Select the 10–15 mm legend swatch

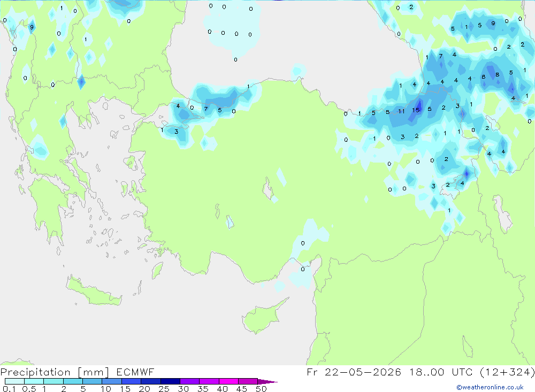[x=112, y=381]
